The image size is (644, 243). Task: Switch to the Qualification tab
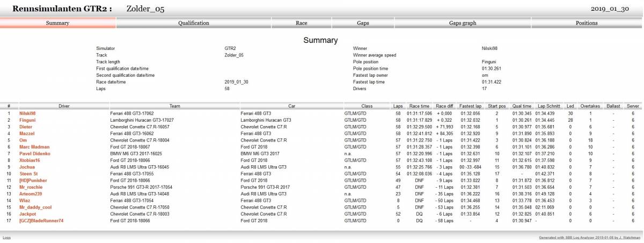pos(193,23)
